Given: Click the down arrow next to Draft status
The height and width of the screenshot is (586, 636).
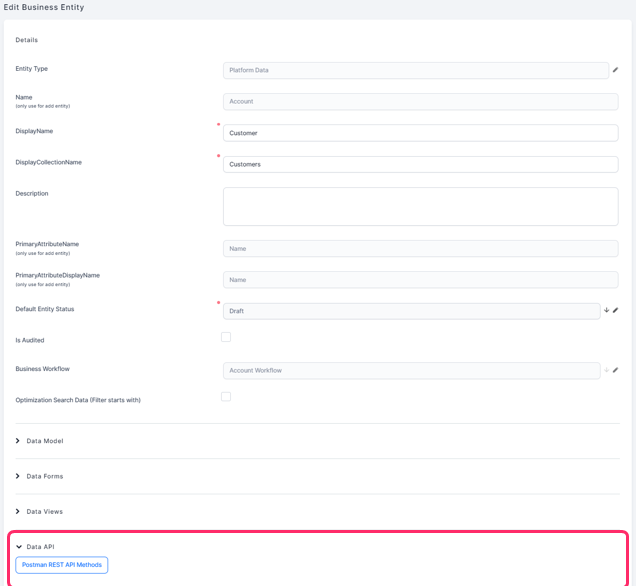Looking at the screenshot, I should pos(606,311).
